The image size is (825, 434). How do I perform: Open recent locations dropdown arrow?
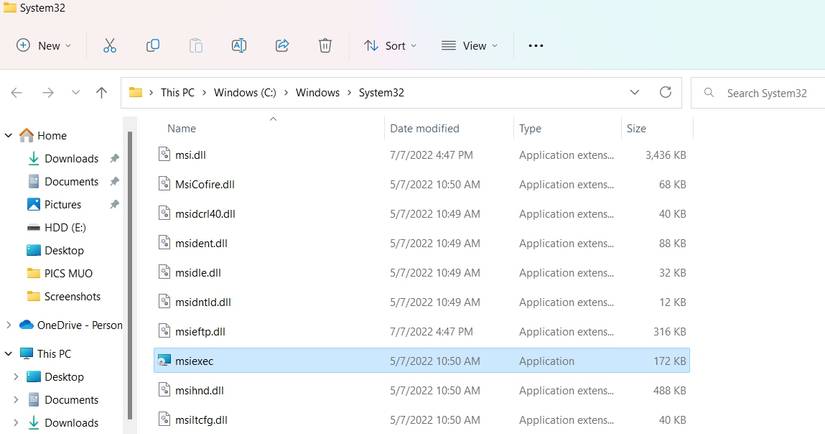(x=76, y=93)
